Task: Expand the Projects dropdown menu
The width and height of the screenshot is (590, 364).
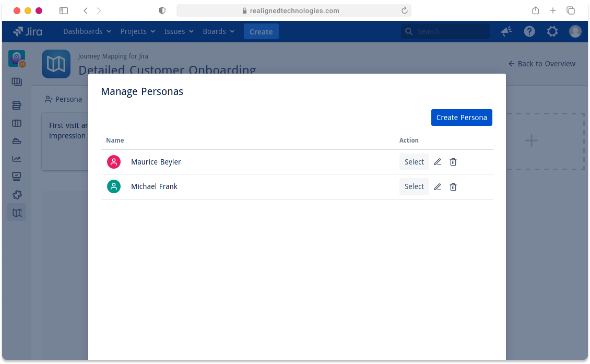Action: (138, 32)
